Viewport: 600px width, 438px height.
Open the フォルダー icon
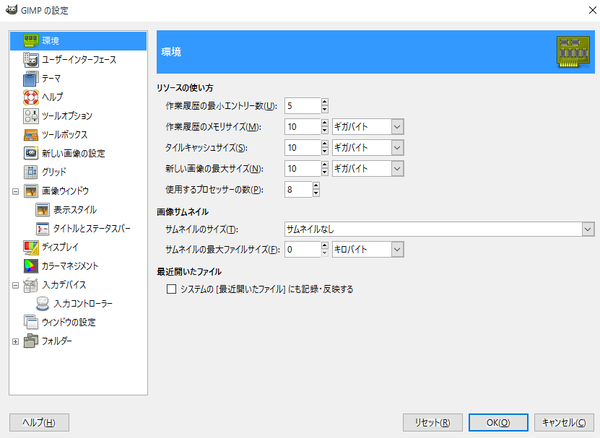[31, 341]
